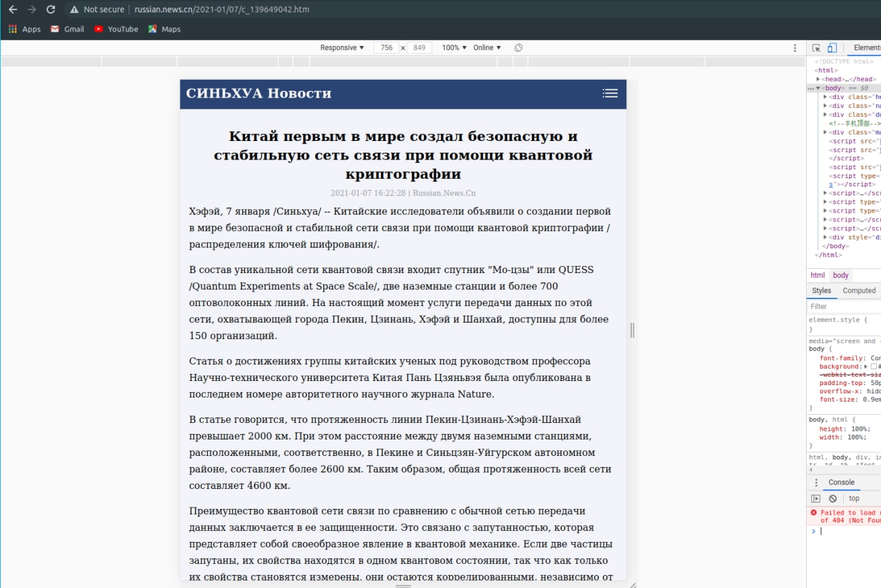Screen dimensions: 881x588
Task: Click the address bar URL
Action: 222,10
